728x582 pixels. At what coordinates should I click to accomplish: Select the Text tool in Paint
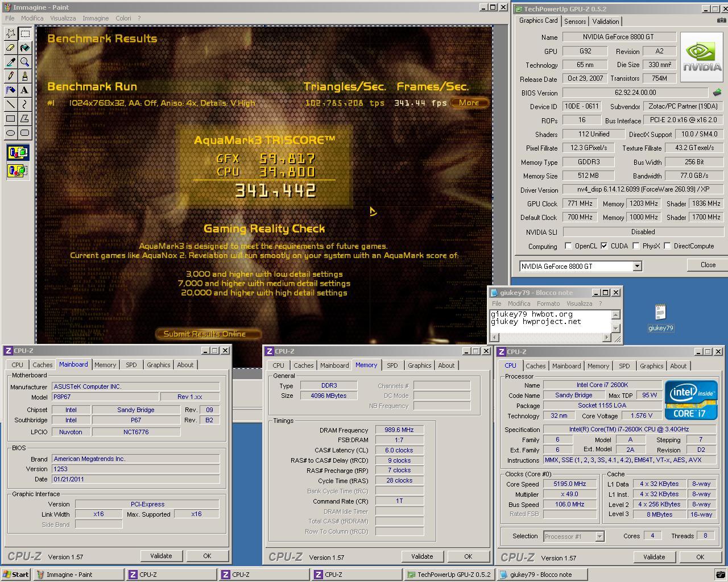(x=25, y=90)
